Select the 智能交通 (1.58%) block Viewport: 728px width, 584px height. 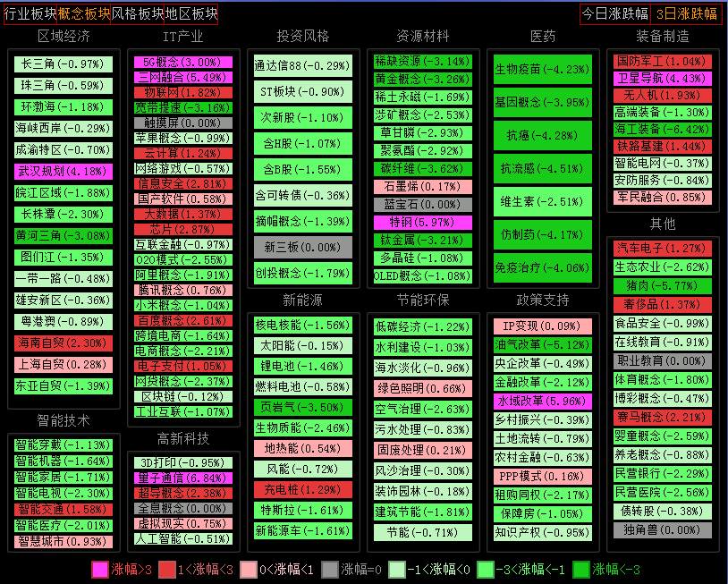63,510
